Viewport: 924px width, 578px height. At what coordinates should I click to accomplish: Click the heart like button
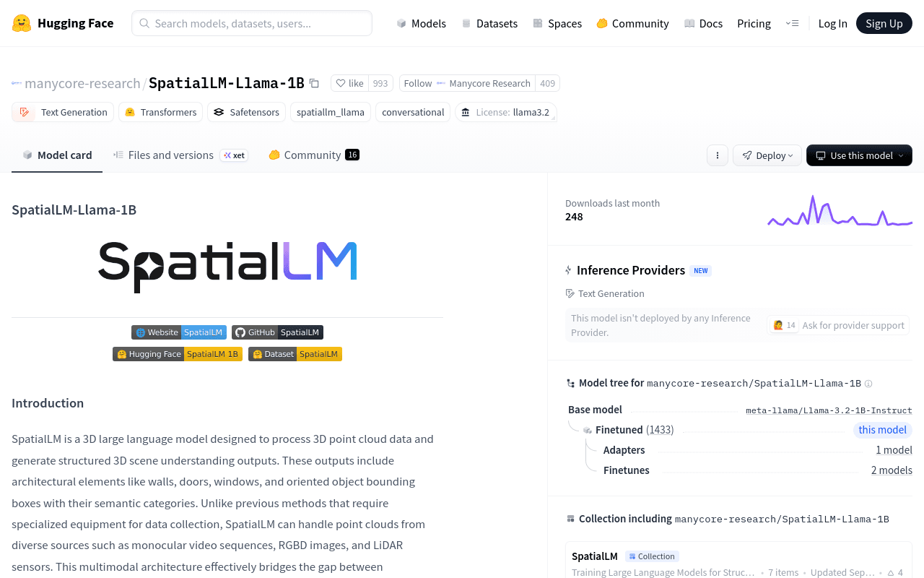[x=349, y=83]
